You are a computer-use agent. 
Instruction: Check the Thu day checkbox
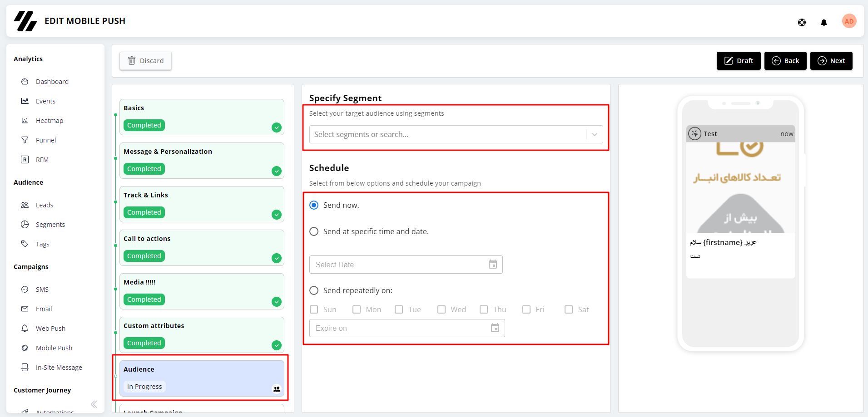tap(484, 309)
